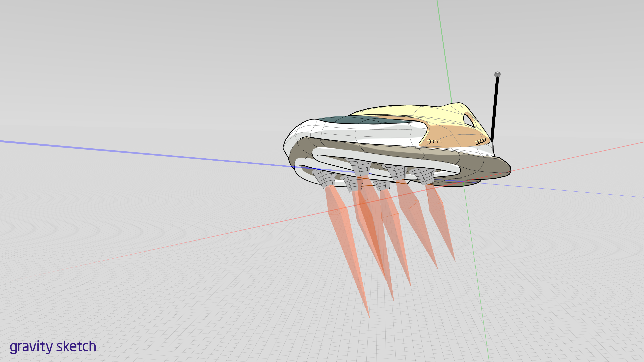
Task: Select the gray sphere atop the antenna
Action: 497,74
